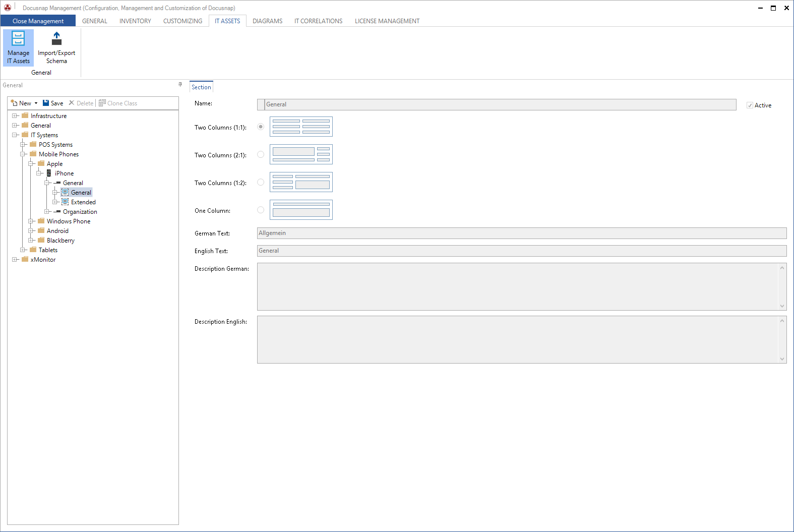Image resolution: width=794 pixels, height=532 pixels.
Task: Open the LICENSE MANAGEMENT ribbon tab
Action: [387, 21]
